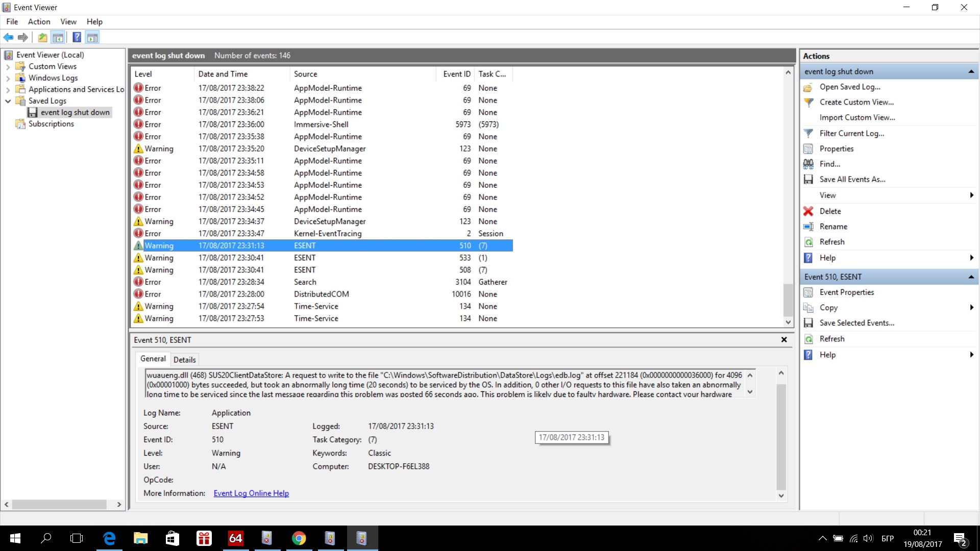Click the Filter Current Log funnel icon

(x=808, y=133)
